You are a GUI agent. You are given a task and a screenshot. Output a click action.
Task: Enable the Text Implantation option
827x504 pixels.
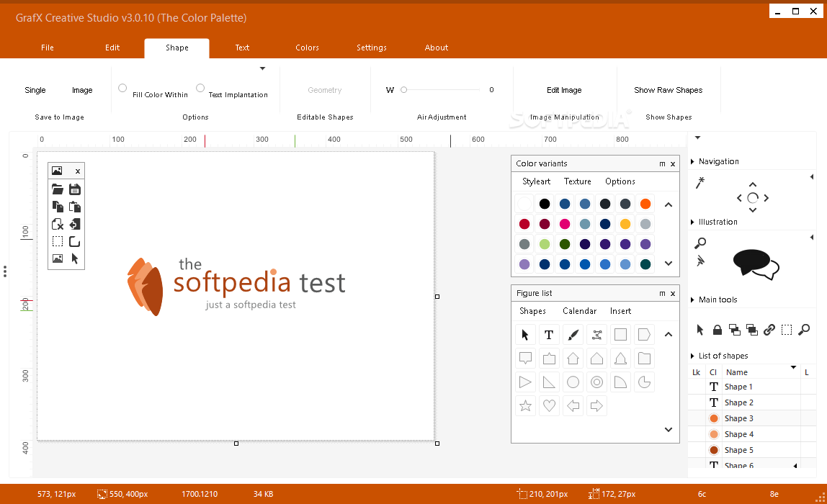(x=200, y=88)
